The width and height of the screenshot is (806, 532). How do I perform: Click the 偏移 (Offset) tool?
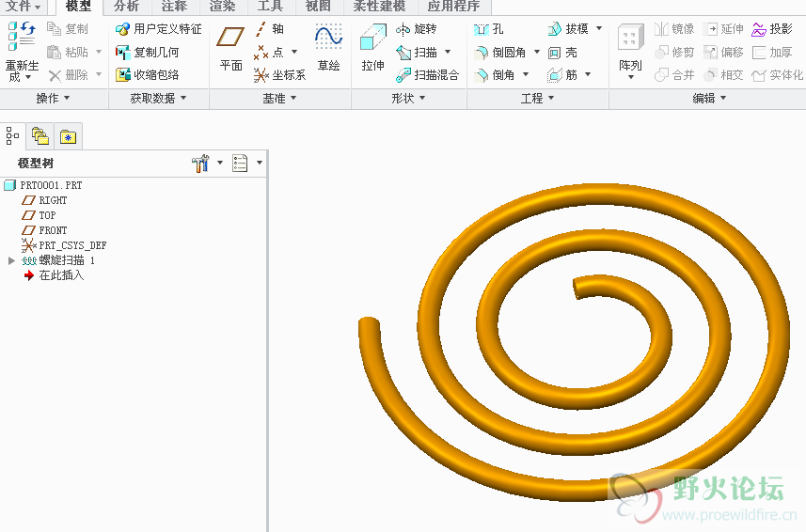(723, 53)
